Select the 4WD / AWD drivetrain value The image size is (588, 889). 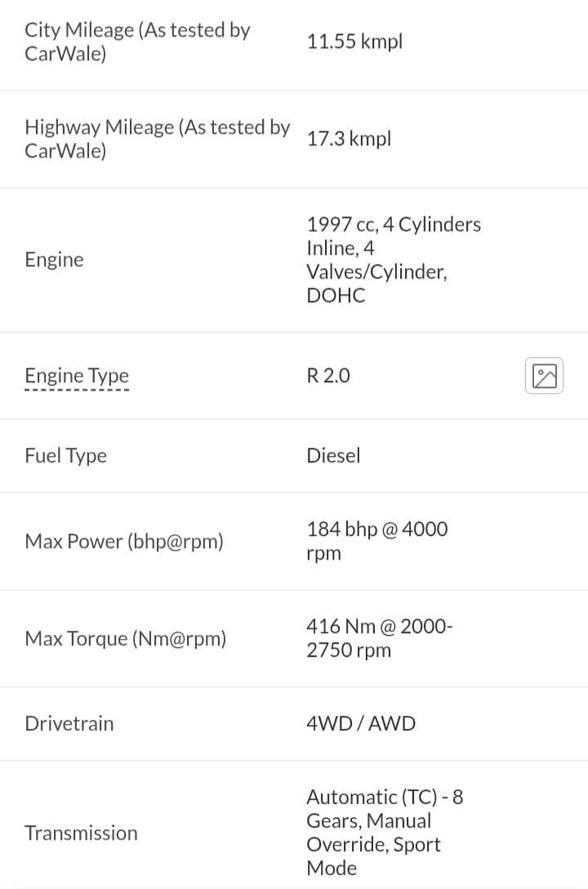(x=361, y=724)
